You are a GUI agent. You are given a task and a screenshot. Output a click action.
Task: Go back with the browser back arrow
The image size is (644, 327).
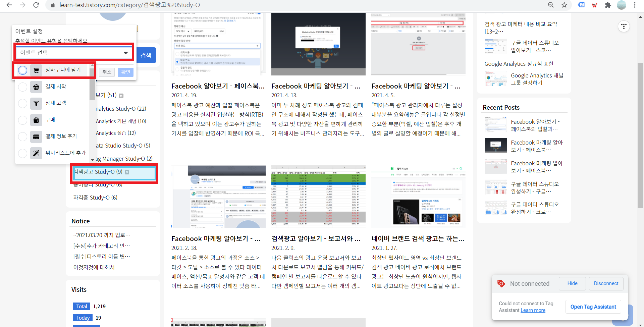click(9, 5)
